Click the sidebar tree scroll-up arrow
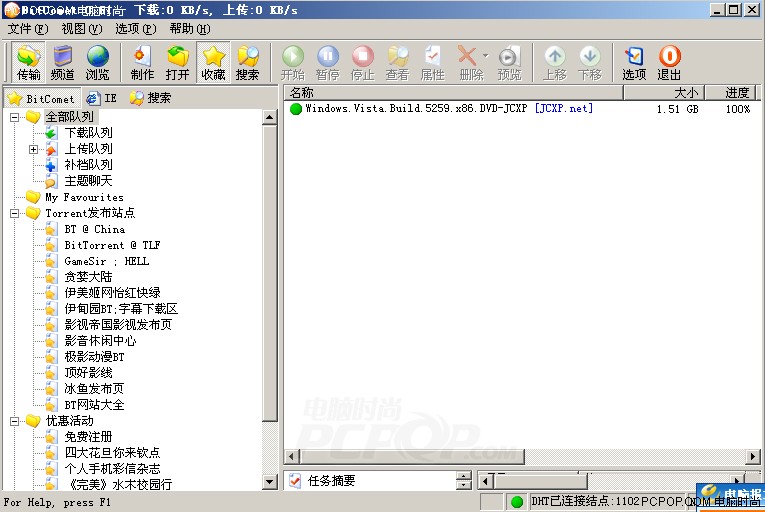 (x=269, y=117)
